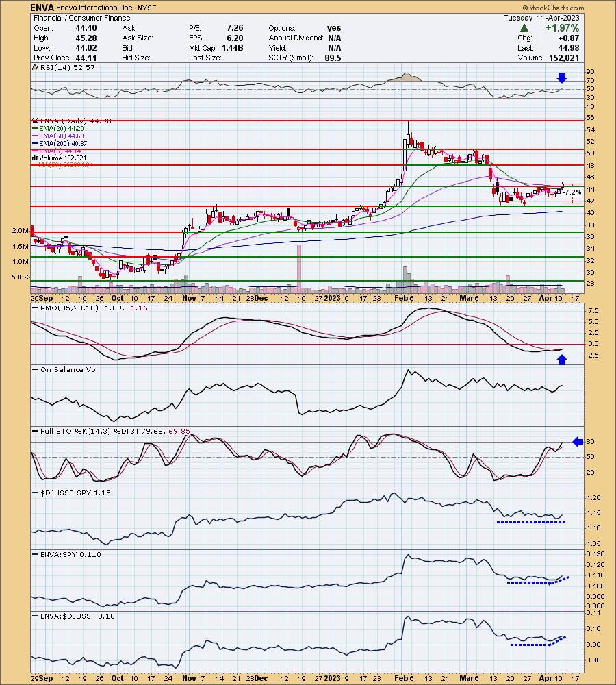This screenshot has height=685, width=616.
Task: Select the Low value 44.02
Action: [86, 48]
